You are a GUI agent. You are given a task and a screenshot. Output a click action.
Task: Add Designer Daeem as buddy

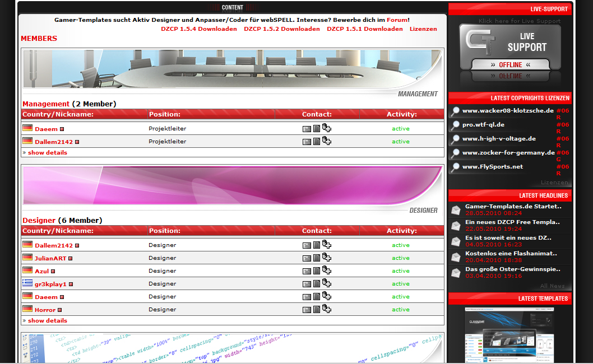(327, 296)
